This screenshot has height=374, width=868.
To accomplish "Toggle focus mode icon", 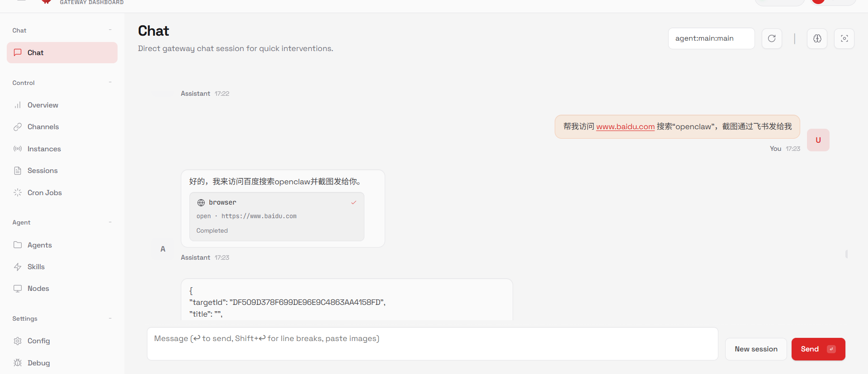I will point(844,38).
